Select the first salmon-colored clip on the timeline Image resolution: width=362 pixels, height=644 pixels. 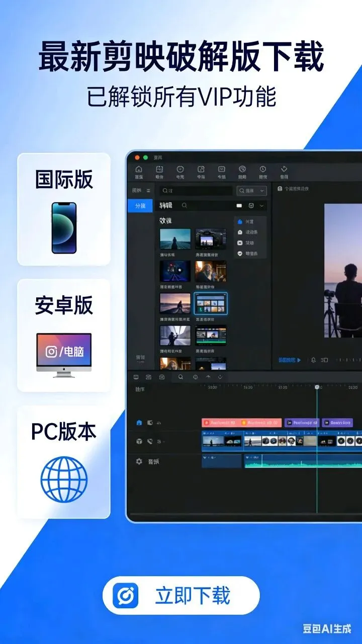[220, 423]
